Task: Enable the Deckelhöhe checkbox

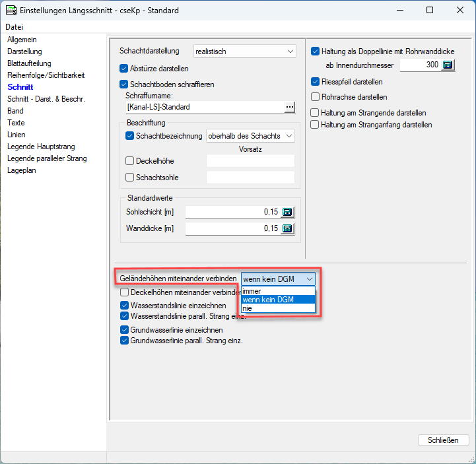Action: pyautogui.click(x=129, y=160)
